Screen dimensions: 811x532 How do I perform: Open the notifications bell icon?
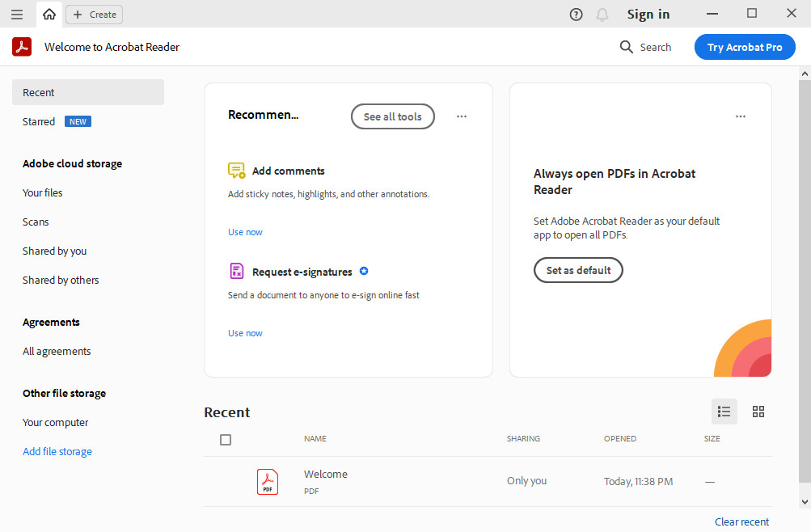[x=602, y=15]
